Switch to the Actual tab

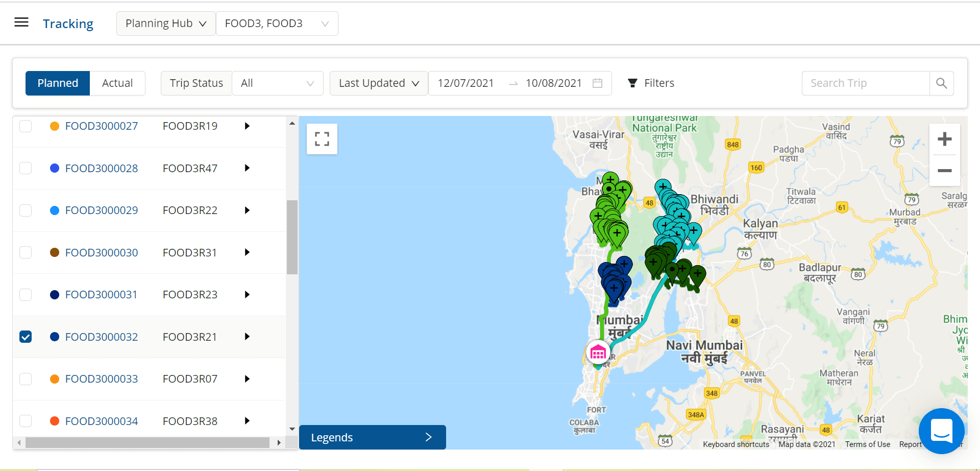pos(117,83)
